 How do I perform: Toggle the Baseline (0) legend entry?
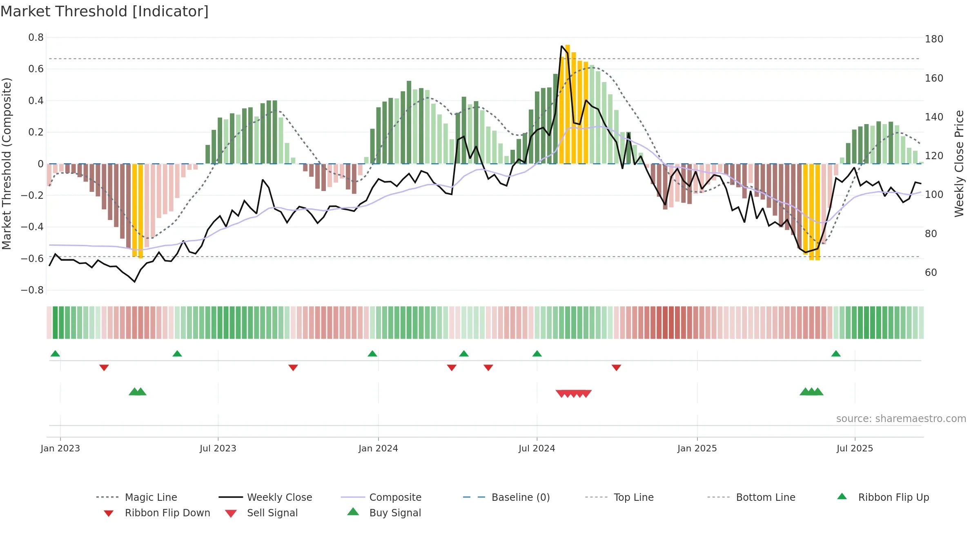pos(506,497)
